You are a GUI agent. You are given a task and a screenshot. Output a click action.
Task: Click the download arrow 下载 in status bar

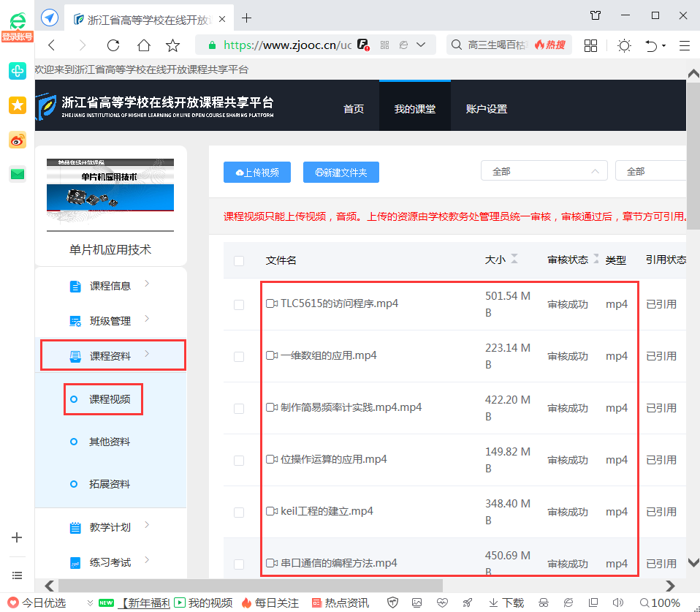pos(506,603)
